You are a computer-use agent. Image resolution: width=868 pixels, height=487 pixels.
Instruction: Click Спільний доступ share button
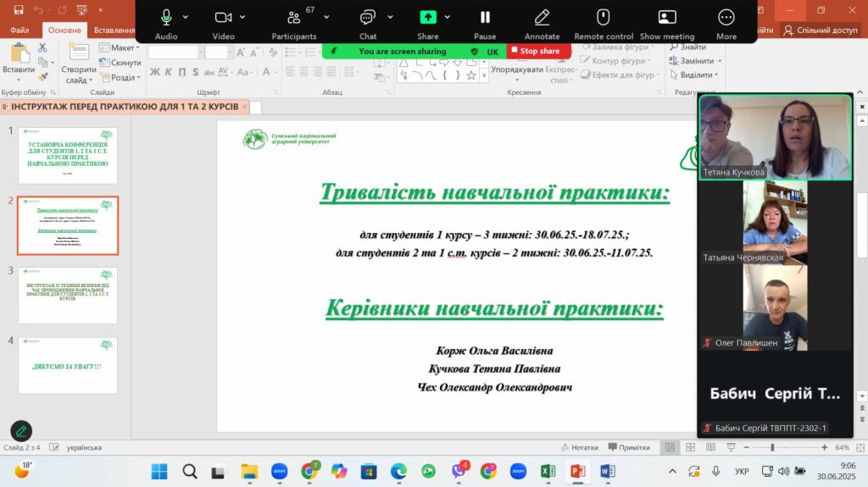pos(821,30)
